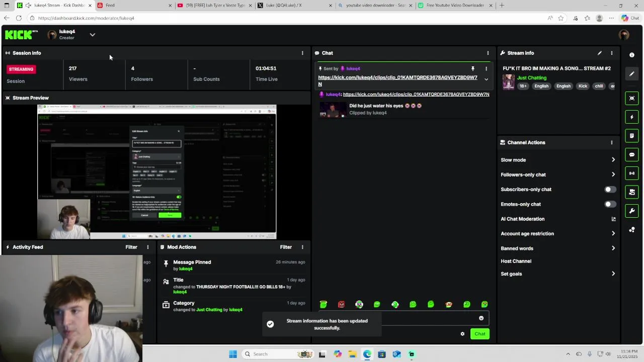Select the 18+ stream tag
644x362 pixels.
(523, 86)
